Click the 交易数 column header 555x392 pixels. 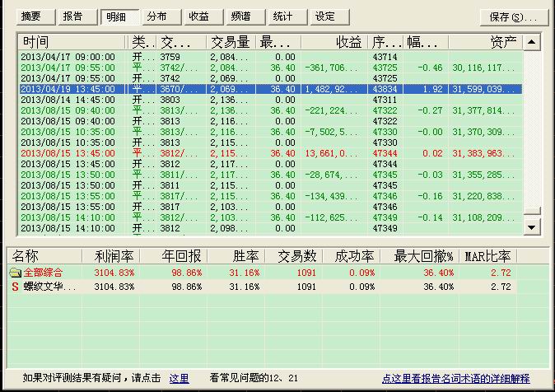coord(295,256)
